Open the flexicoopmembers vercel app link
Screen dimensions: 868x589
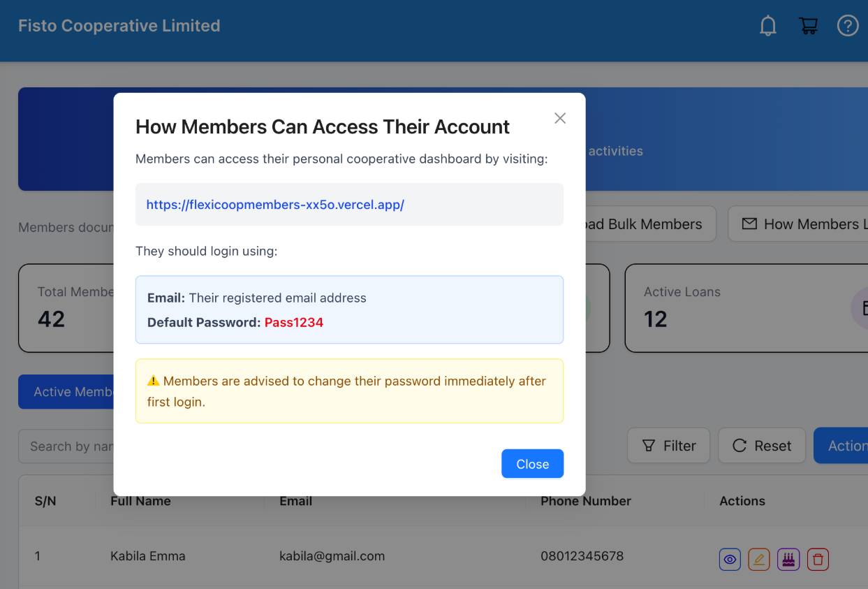click(x=275, y=205)
